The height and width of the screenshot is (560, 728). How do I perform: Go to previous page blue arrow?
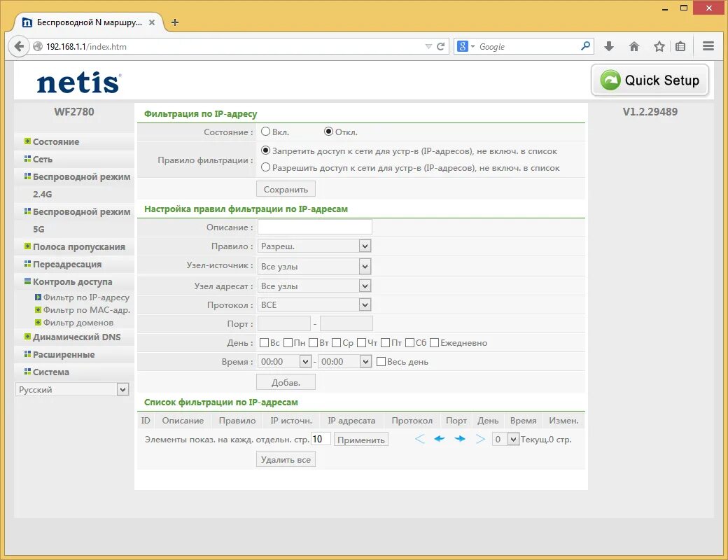pyautogui.click(x=439, y=439)
